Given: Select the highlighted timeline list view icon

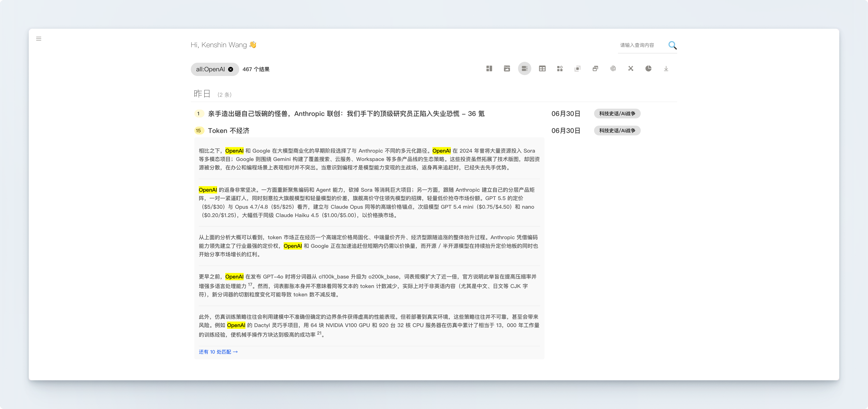Looking at the screenshot, I should tap(524, 69).
